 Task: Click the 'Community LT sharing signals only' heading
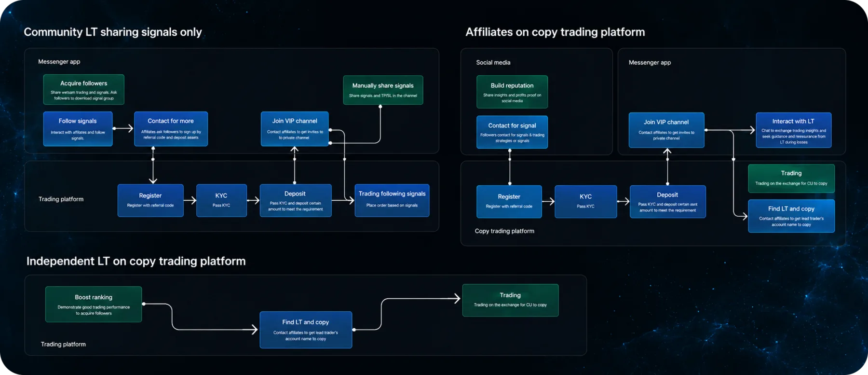pyautogui.click(x=113, y=32)
